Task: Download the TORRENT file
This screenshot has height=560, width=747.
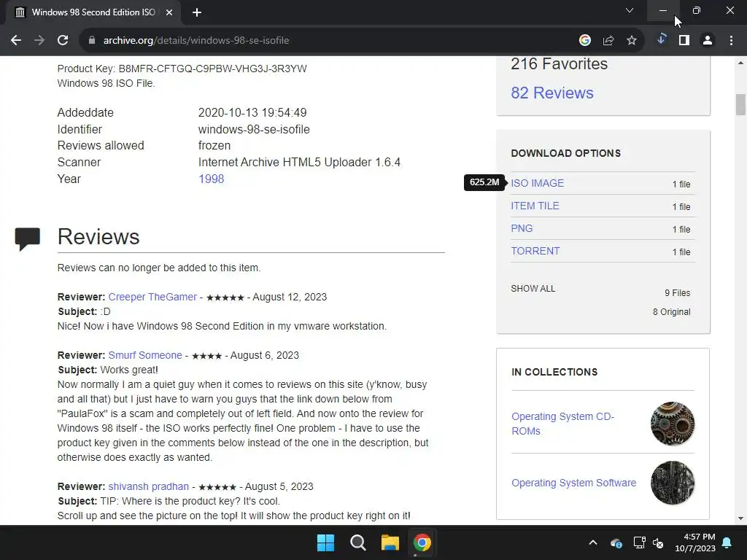Action: [x=535, y=251]
